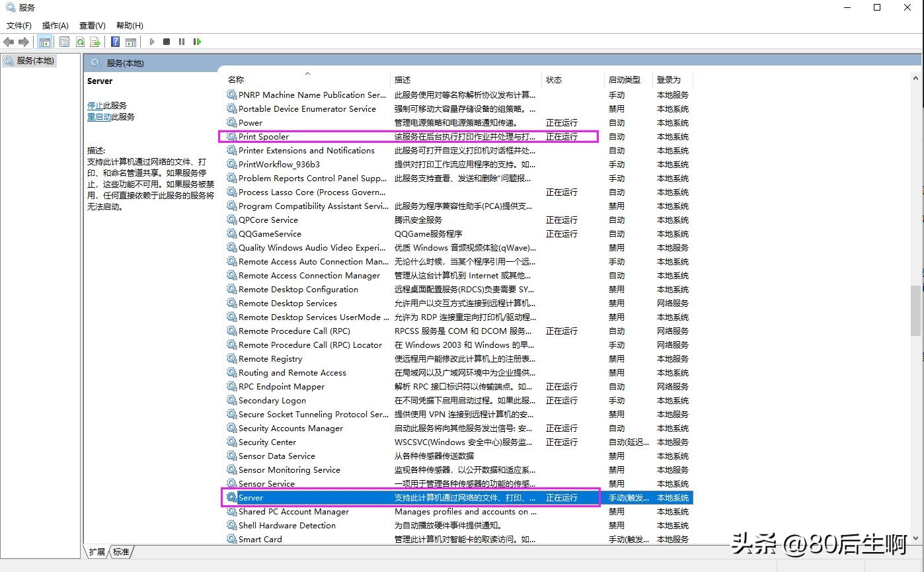Click the properties toolbar icon

tap(64, 41)
